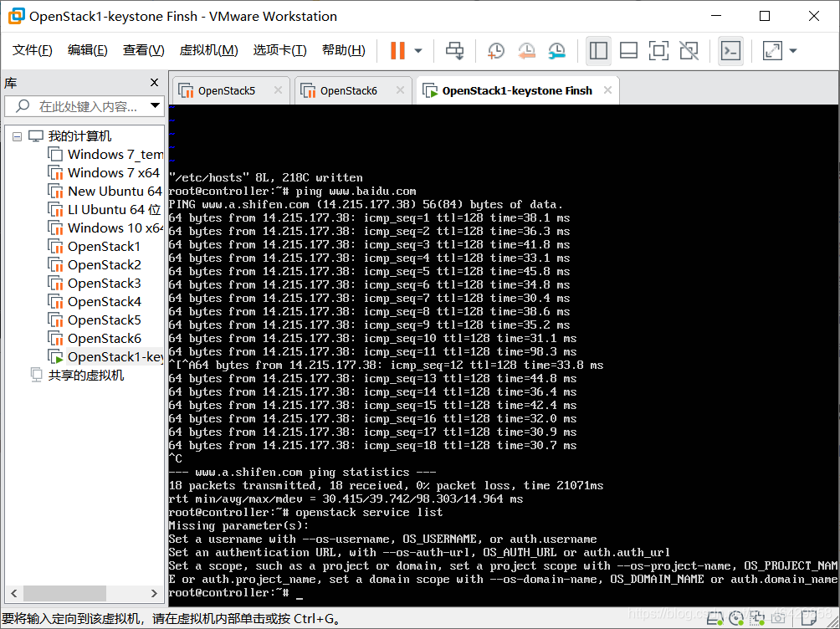Click the stretch guest display icon

[x=772, y=51]
